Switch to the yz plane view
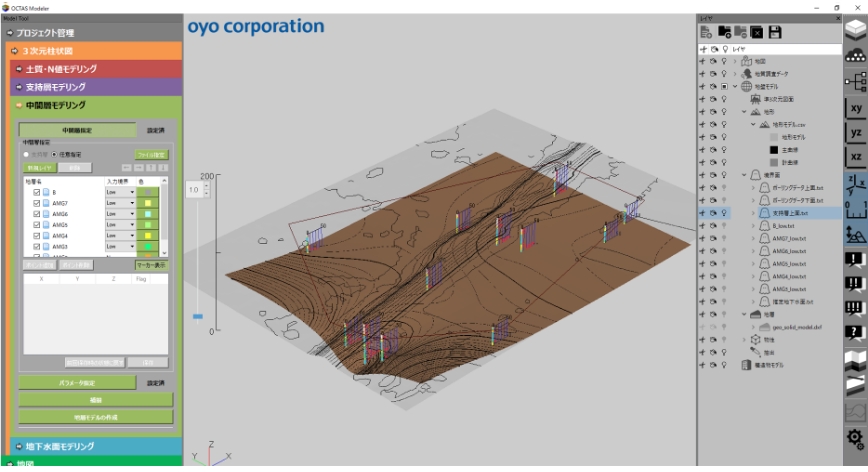 855,132
